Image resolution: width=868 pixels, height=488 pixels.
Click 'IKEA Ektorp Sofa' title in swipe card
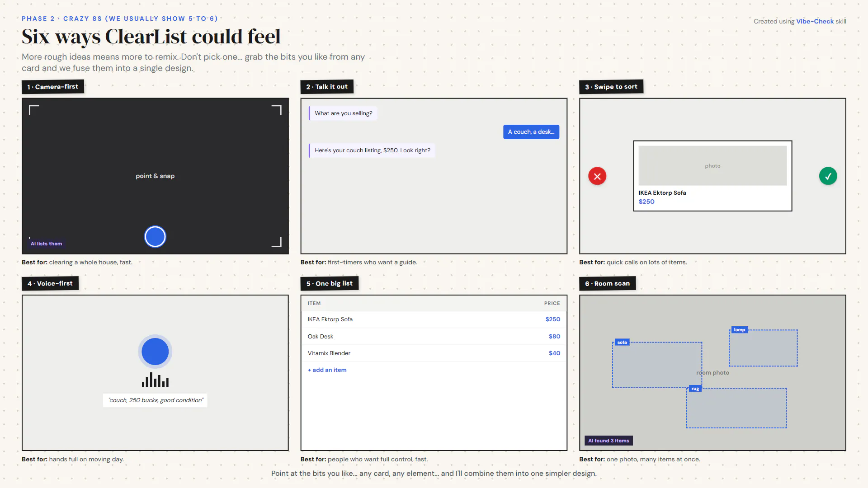pos(662,193)
